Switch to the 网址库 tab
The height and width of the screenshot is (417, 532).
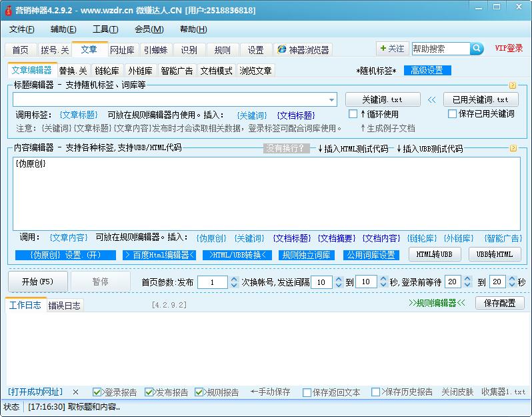pos(122,50)
